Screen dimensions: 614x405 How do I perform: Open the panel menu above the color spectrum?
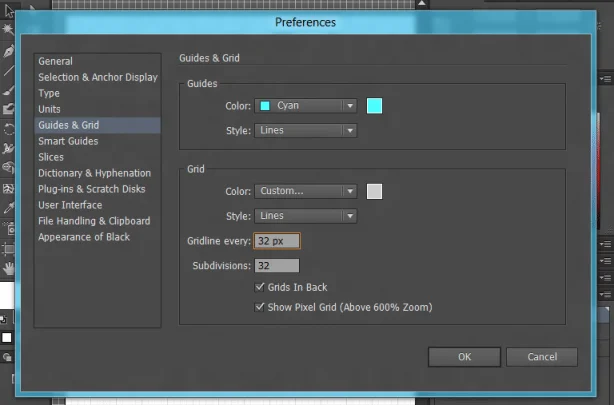tap(605, 79)
